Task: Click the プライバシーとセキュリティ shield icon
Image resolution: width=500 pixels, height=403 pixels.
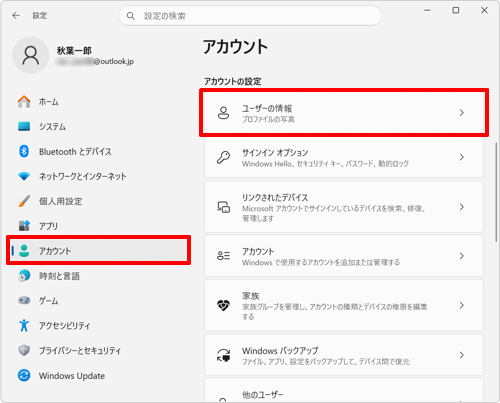Action: [x=24, y=350]
